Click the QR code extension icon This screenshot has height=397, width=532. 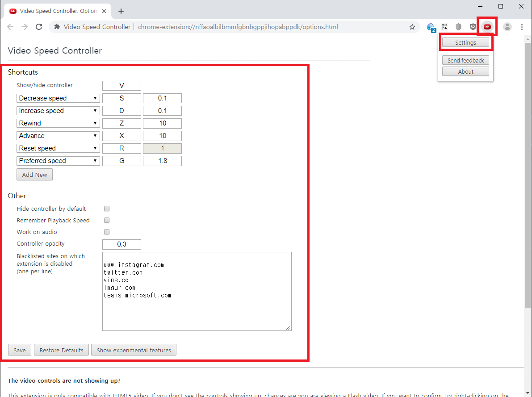444,27
